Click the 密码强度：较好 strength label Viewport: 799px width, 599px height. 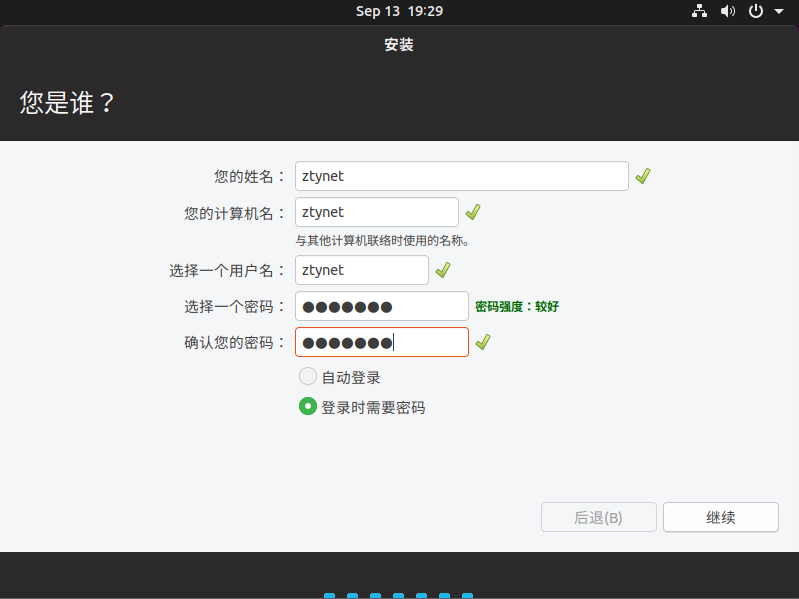pos(517,306)
